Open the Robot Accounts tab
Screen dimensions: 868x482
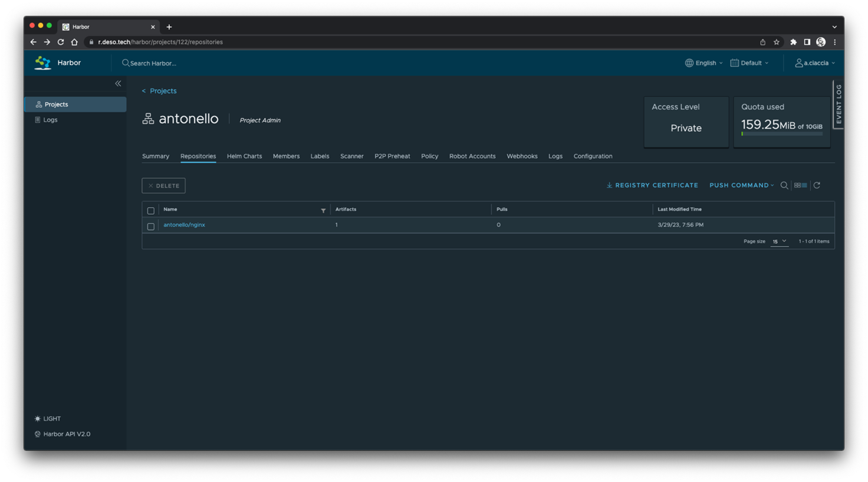coord(472,156)
